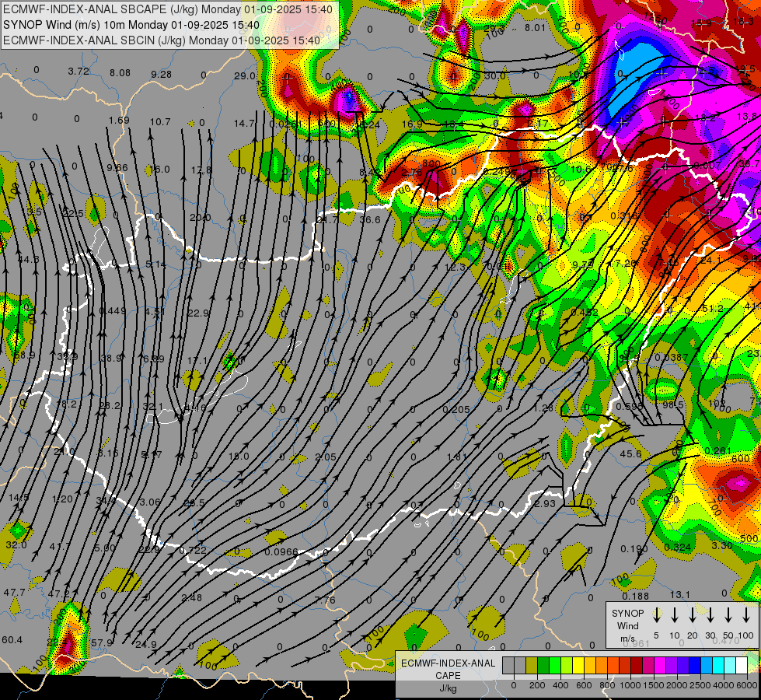
Task: Click the wind arrow above 50 in legend
Action: (x=728, y=615)
